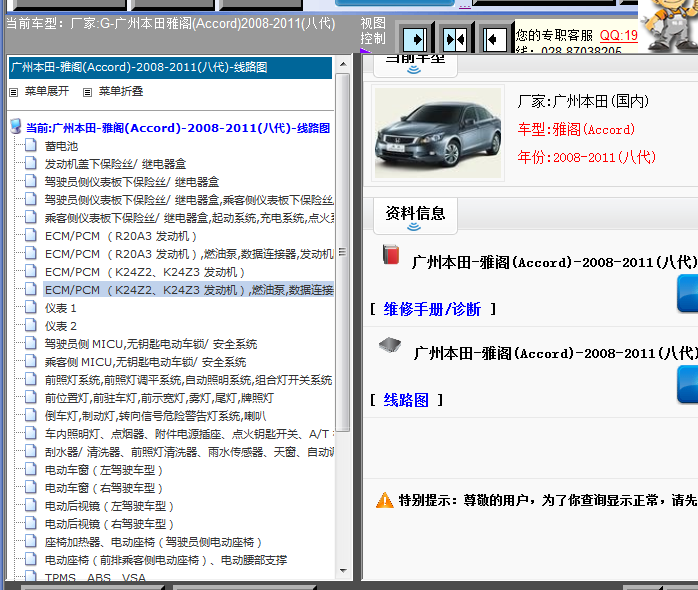This screenshot has height=590, width=698.
Task: Click tree root 当前:广州本田-雅阁 线路图
Action: click(x=178, y=128)
